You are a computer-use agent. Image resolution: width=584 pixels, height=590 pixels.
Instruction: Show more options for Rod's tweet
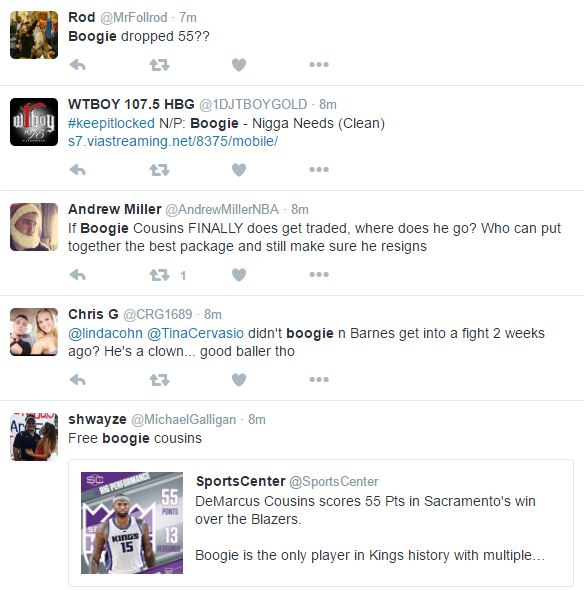pyautogui.click(x=319, y=65)
